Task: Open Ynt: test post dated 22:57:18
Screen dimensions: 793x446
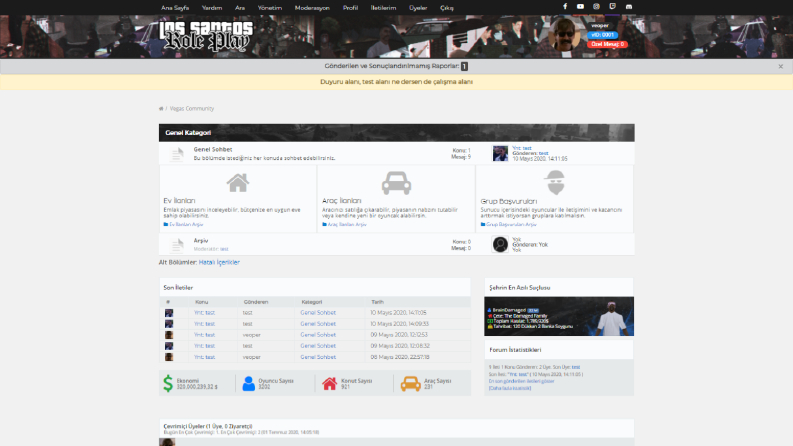Action: 204,357
